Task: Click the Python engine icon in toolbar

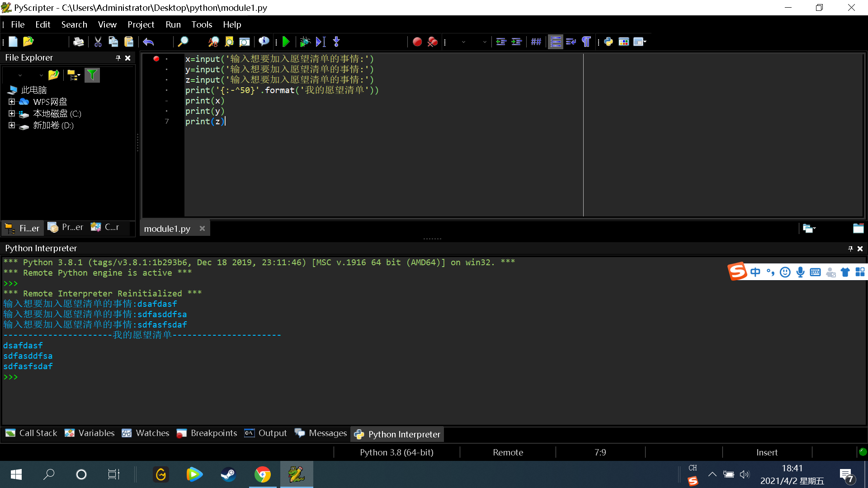Action: click(x=609, y=42)
